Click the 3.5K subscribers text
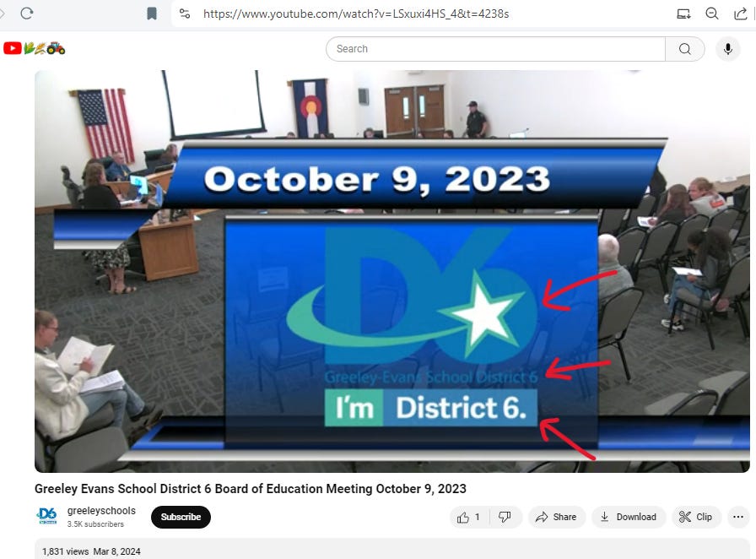The height and width of the screenshot is (559, 756). pyautogui.click(x=95, y=524)
